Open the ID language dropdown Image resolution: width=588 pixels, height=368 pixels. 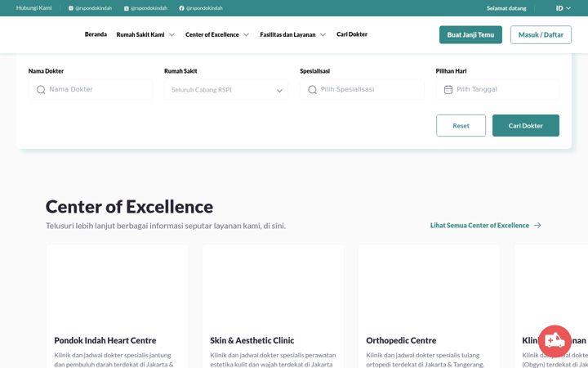pyautogui.click(x=563, y=8)
